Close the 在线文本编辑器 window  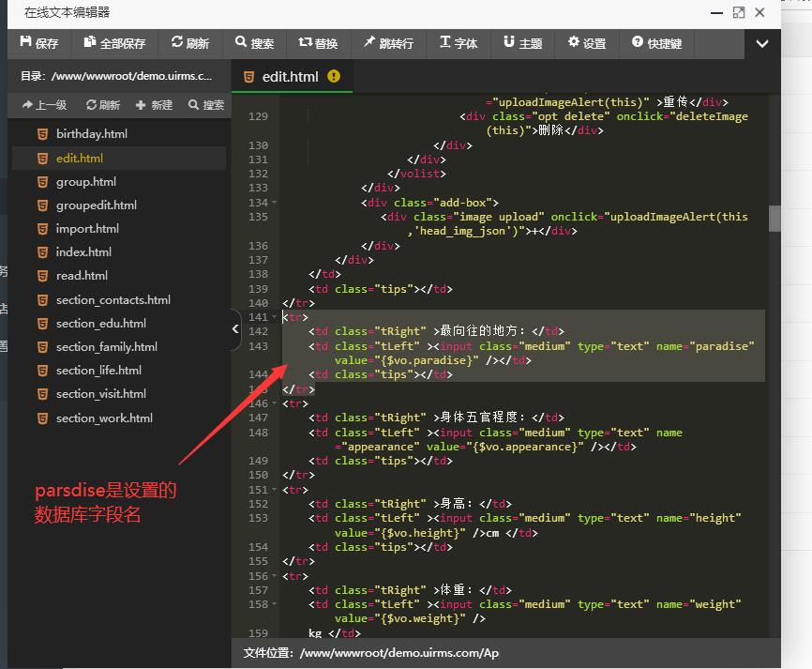(x=759, y=12)
